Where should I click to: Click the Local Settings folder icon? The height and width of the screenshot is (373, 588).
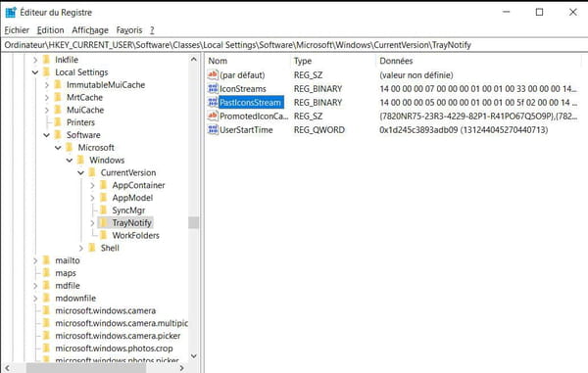pos(46,71)
